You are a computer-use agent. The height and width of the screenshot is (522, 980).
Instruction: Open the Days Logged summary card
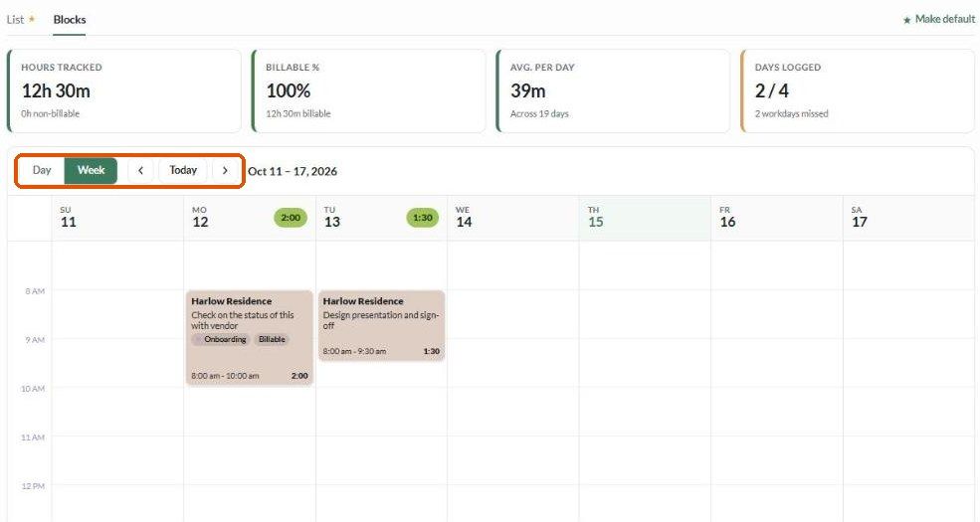pyautogui.click(x=858, y=91)
